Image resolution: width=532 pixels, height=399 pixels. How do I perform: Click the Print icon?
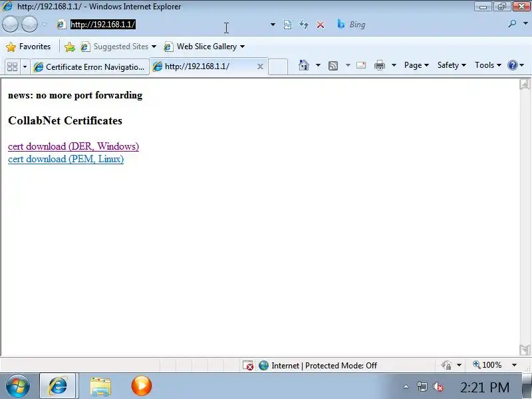click(379, 65)
